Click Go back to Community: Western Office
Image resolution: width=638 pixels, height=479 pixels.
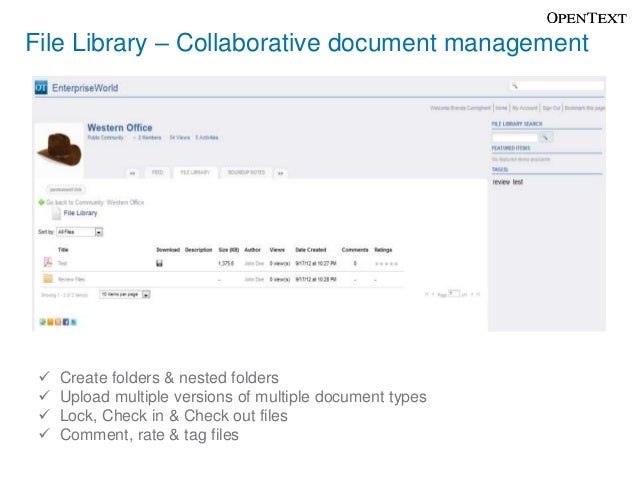pos(95,202)
